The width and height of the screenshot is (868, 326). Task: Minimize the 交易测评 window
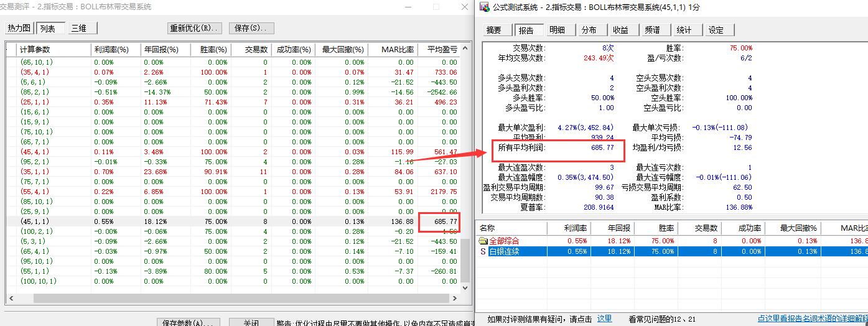[x=408, y=7]
